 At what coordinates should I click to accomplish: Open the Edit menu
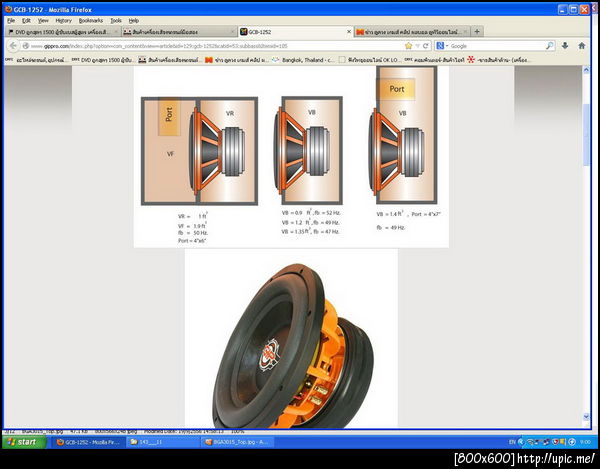tap(26, 21)
